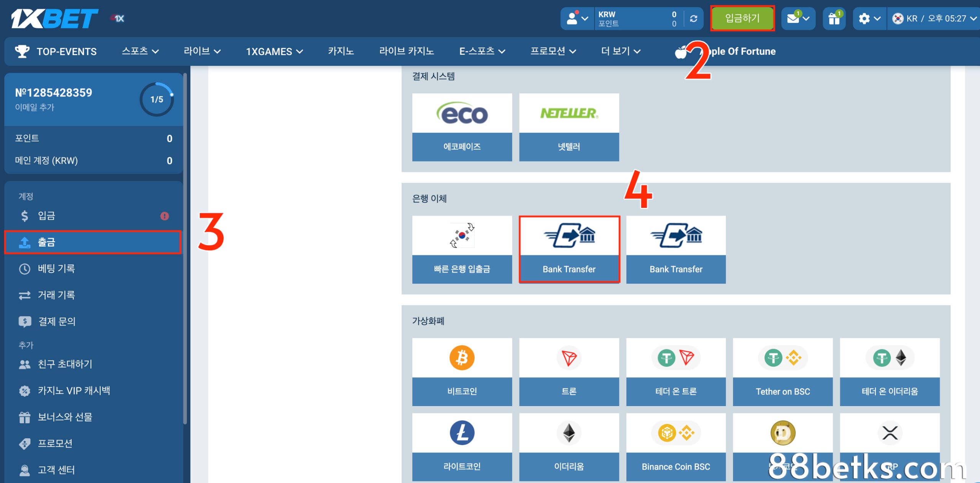This screenshot has height=483, width=980.
Task: Select the Dogecoin option
Action: pos(783,447)
